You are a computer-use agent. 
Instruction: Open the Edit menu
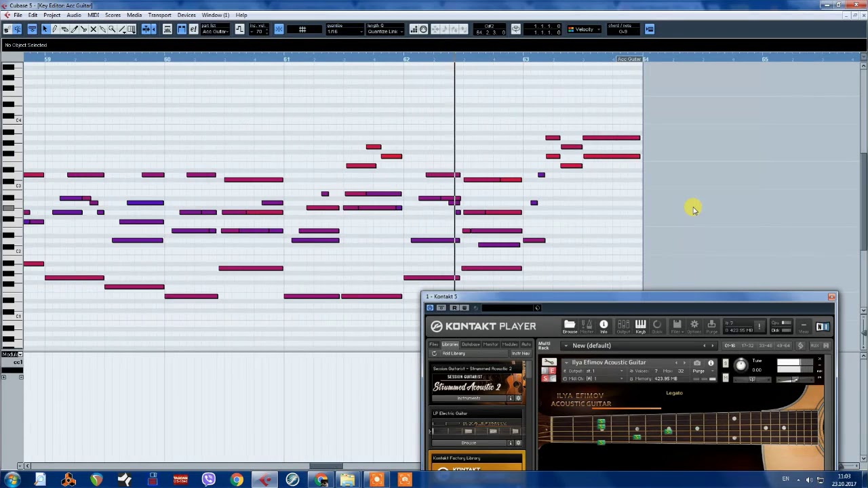tap(33, 15)
